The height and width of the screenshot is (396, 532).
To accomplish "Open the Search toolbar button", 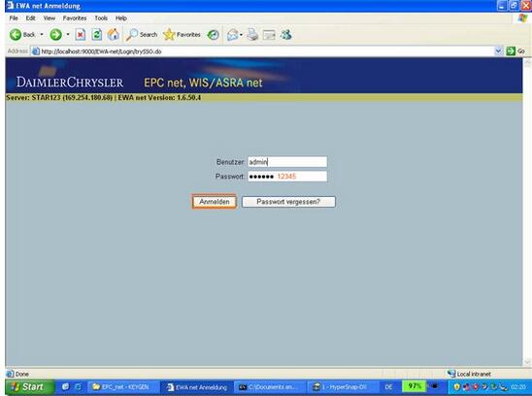I will pos(142,34).
